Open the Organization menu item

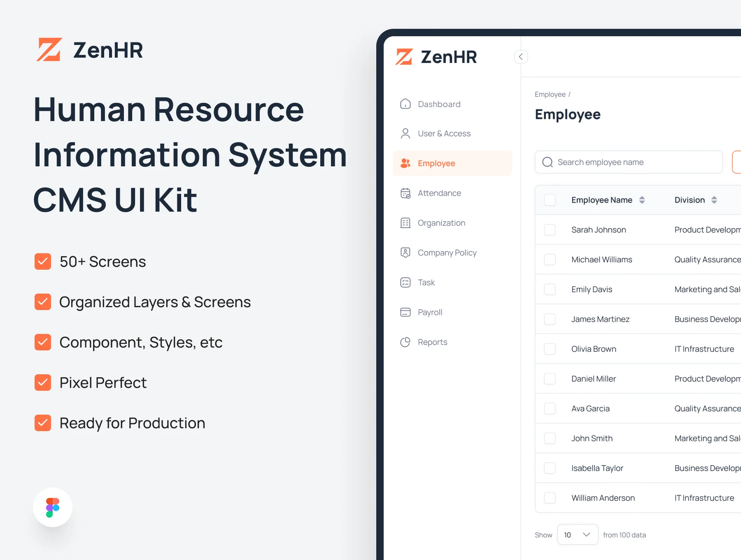(452, 223)
